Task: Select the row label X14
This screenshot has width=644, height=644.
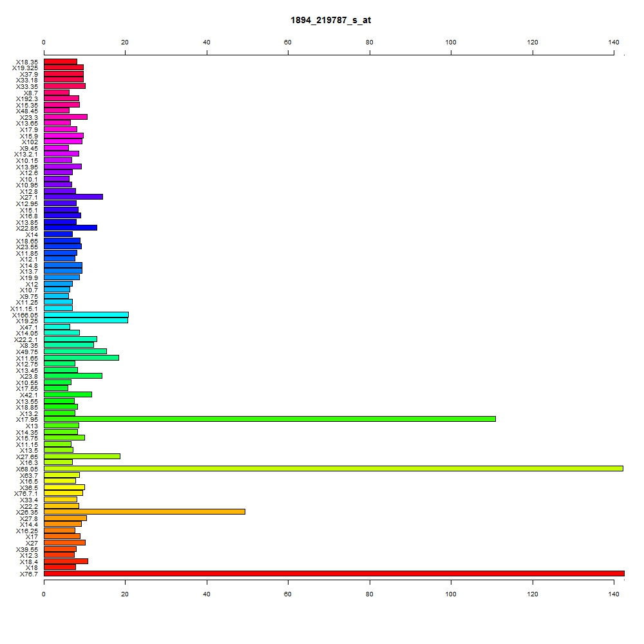Action: (32, 234)
